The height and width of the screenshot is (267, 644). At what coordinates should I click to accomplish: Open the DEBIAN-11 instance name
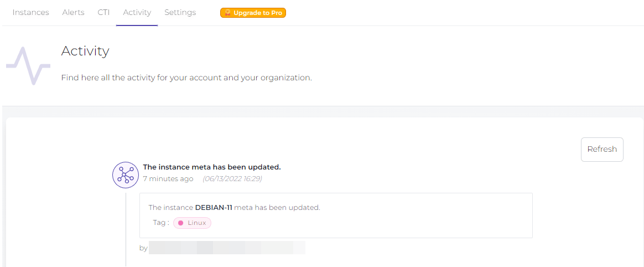[x=214, y=208]
